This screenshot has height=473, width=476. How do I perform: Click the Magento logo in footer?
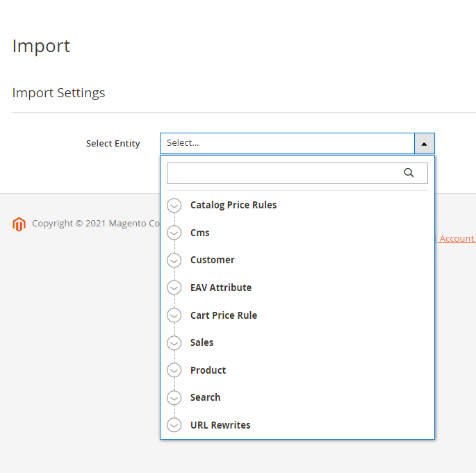click(19, 224)
